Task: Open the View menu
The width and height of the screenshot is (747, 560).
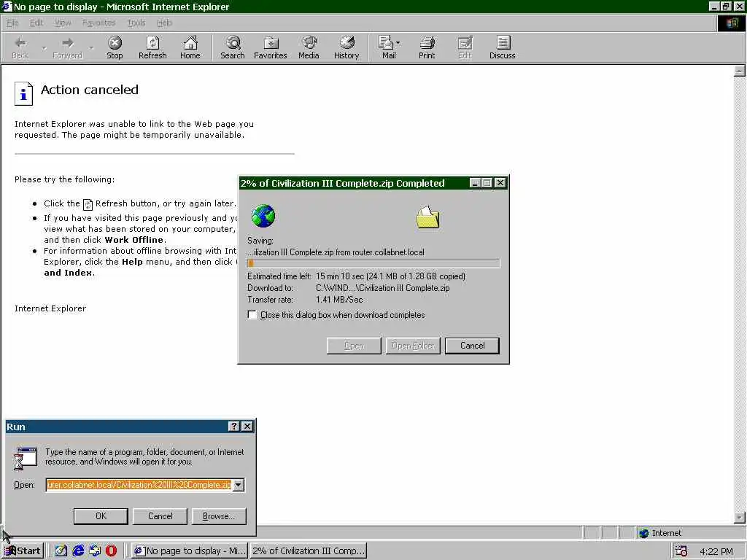Action: click(x=63, y=23)
